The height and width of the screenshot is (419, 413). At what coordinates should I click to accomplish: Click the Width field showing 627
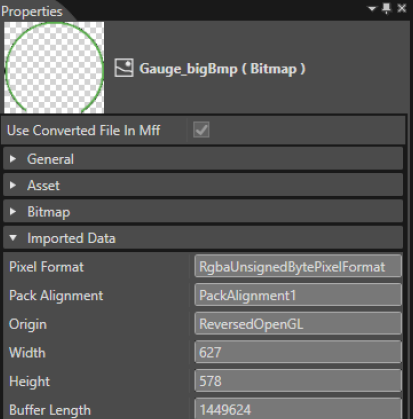(x=298, y=352)
